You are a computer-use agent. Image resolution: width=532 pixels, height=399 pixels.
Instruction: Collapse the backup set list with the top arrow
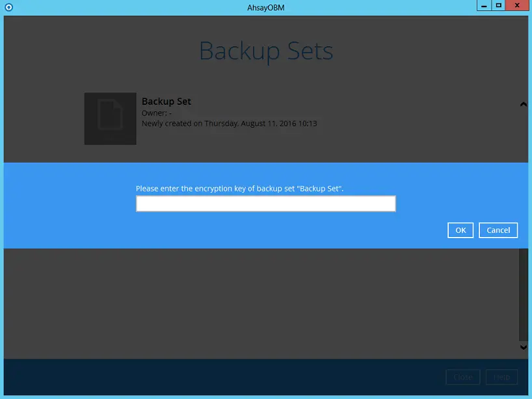coord(524,103)
